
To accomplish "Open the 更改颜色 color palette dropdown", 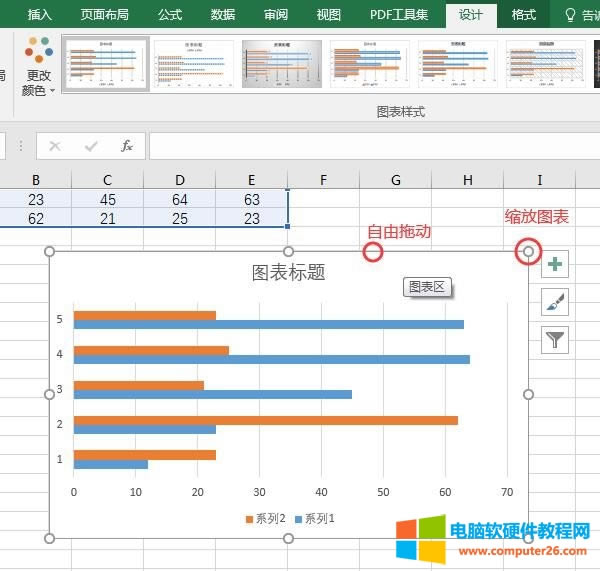I will 39,68.
